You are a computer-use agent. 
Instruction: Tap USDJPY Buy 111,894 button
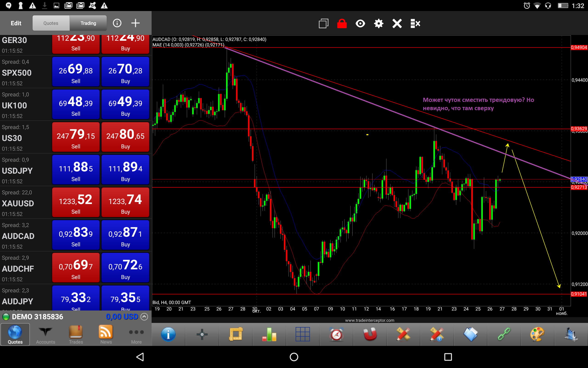tap(125, 170)
